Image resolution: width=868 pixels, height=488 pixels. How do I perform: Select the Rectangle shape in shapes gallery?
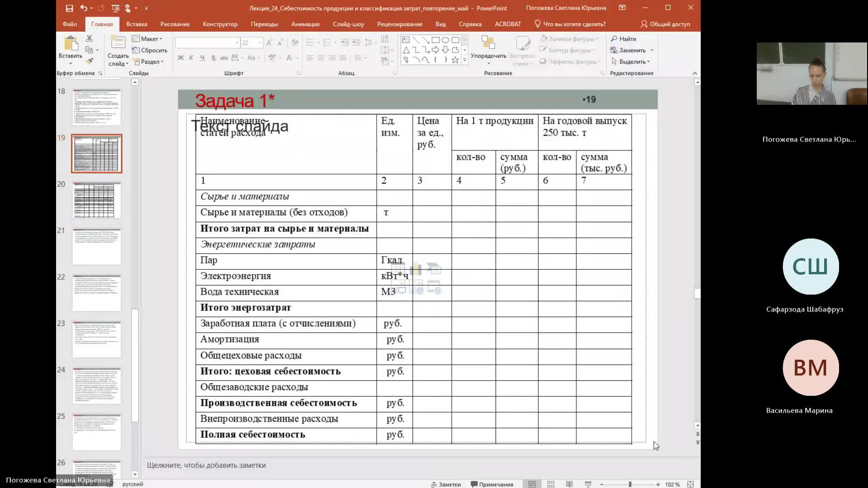435,40
